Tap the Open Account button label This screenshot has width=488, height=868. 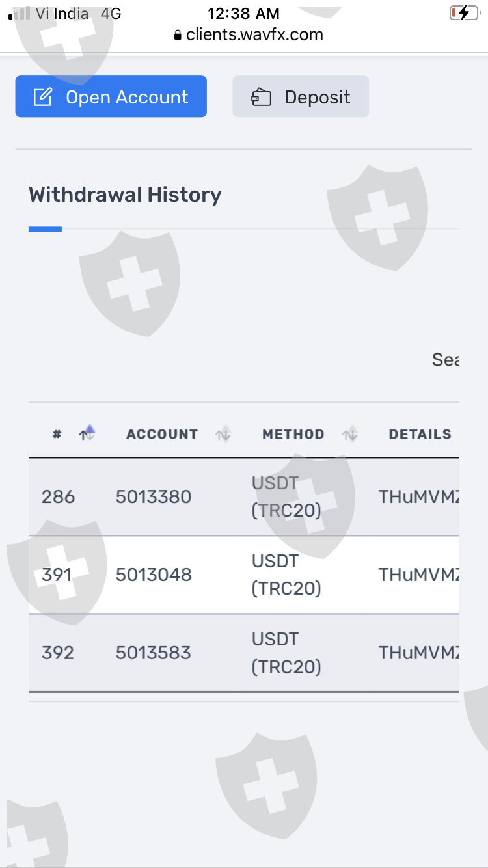[127, 98]
